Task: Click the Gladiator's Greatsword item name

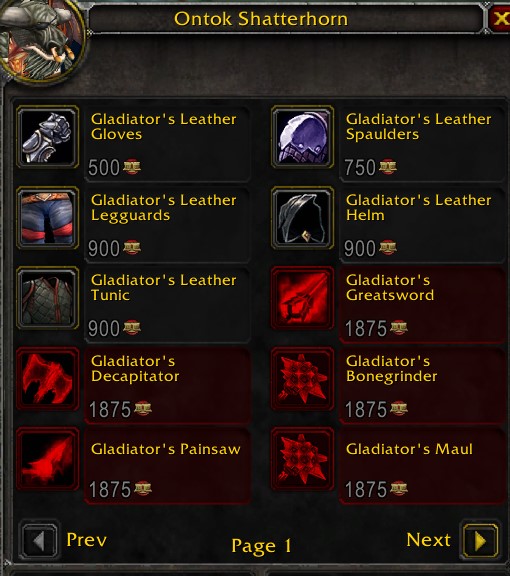Action: (390, 288)
